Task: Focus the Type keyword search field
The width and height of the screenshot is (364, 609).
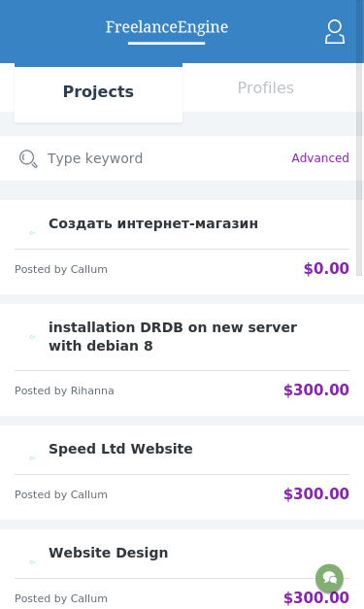Action: pyautogui.click(x=163, y=158)
